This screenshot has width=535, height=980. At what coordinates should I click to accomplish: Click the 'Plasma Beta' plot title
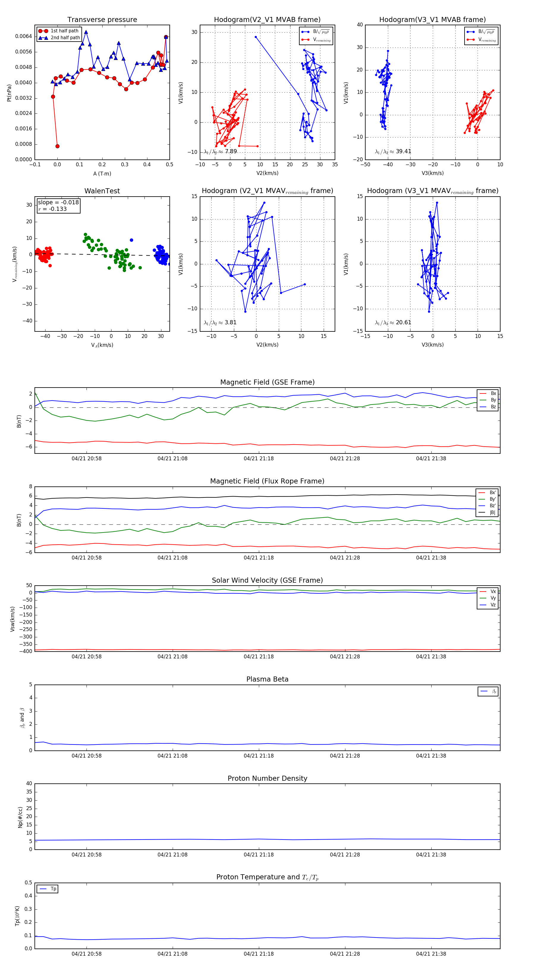pos(267,679)
